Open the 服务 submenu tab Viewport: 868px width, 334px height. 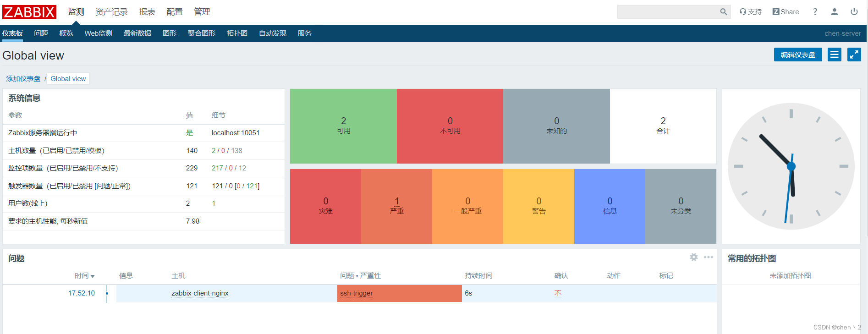pyautogui.click(x=304, y=33)
